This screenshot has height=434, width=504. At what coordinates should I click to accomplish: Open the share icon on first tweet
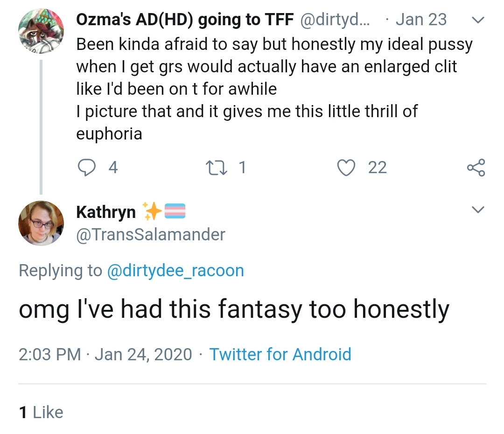(476, 168)
